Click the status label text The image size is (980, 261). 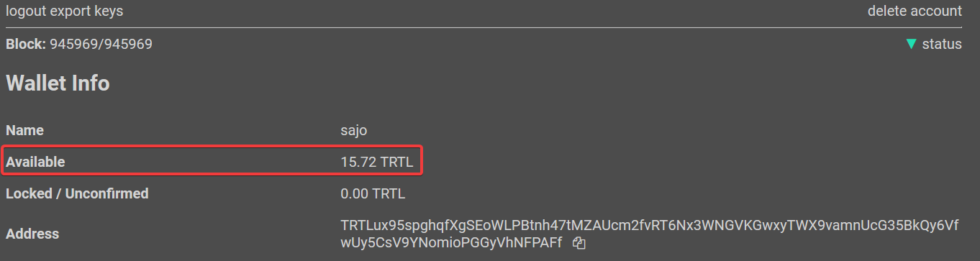tap(942, 45)
